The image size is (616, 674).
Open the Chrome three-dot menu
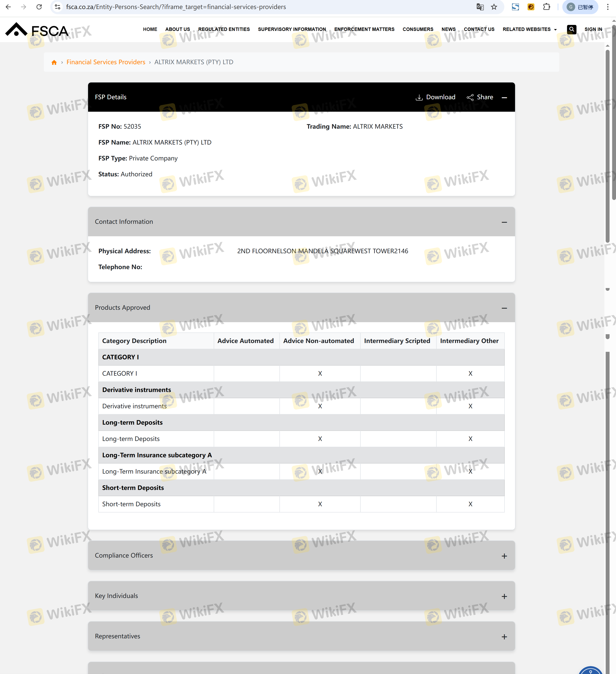[x=607, y=7]
